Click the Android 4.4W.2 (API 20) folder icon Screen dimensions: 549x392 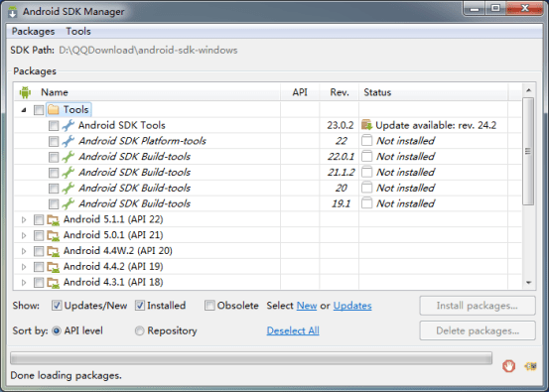[54, 251]
